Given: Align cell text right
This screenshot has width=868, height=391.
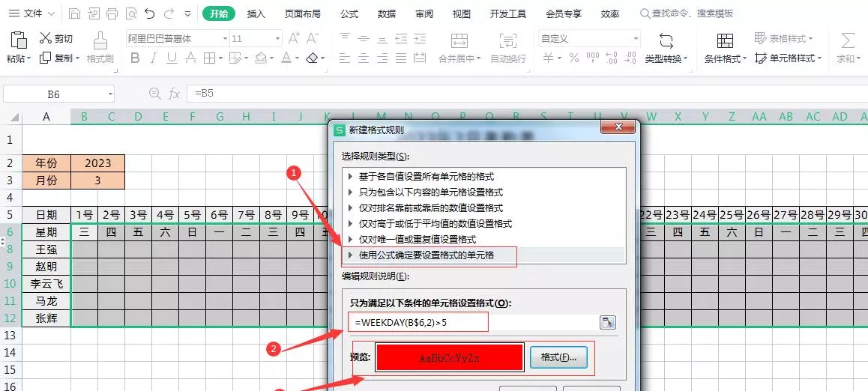Looking at the screenshot, I should click(x=382, y=58).
